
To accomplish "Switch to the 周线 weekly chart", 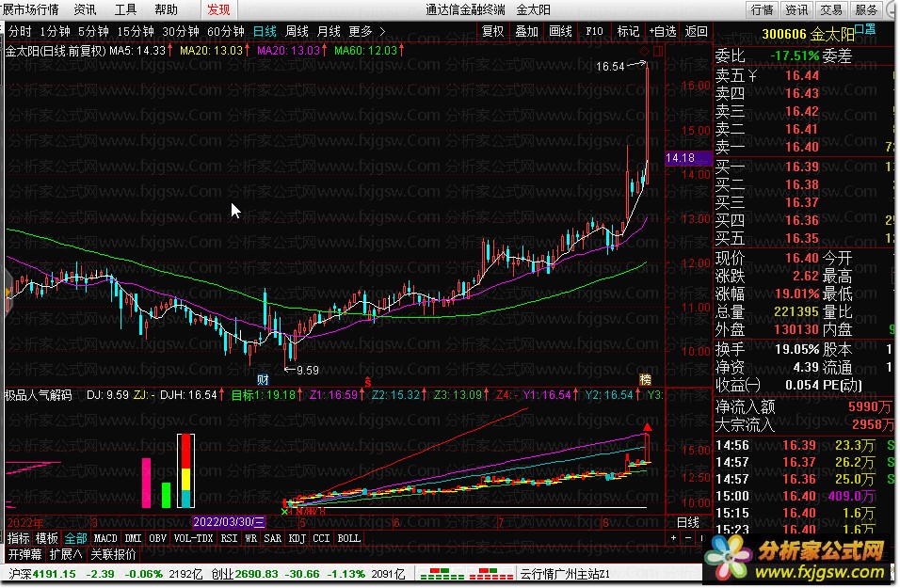I will [297, 32].
